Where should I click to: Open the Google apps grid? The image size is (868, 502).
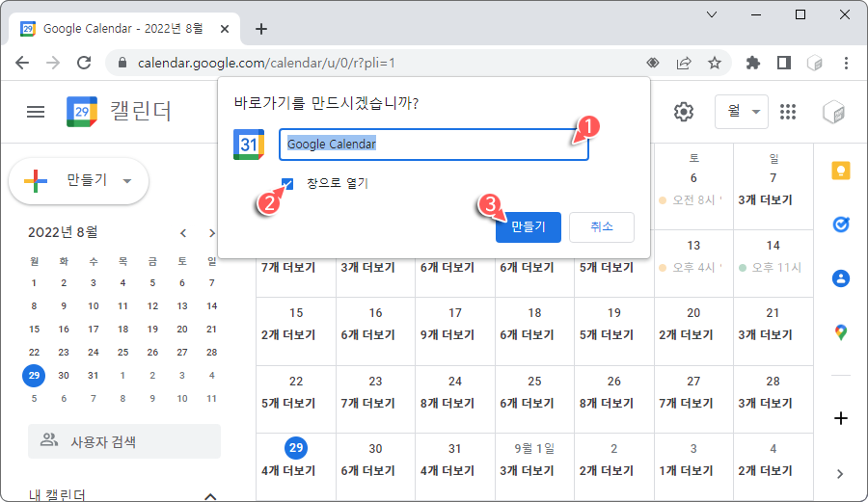coord(788,112)
